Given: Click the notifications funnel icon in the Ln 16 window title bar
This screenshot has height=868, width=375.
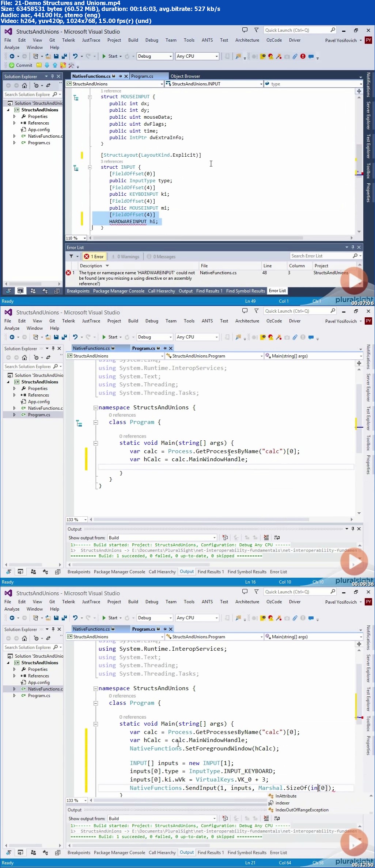Looking at the screenshot, I should [x=257, y=311].
